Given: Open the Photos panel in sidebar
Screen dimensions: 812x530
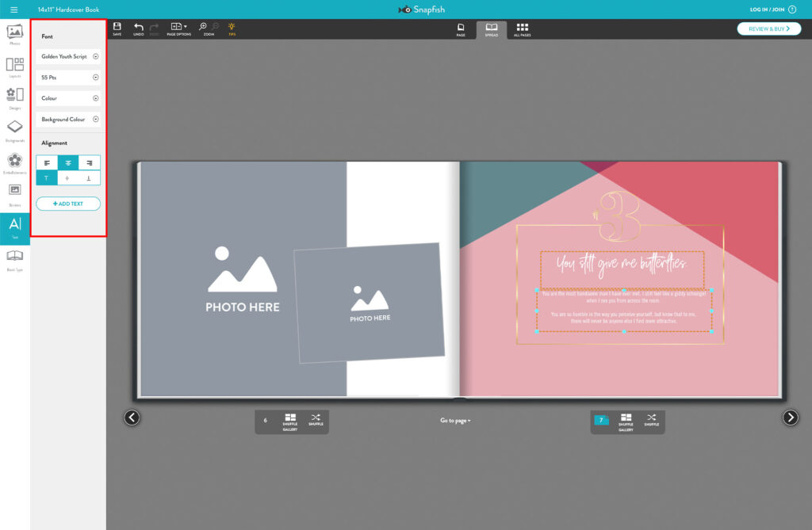Looking at the screenshot, I should click(x=14, y=34).
